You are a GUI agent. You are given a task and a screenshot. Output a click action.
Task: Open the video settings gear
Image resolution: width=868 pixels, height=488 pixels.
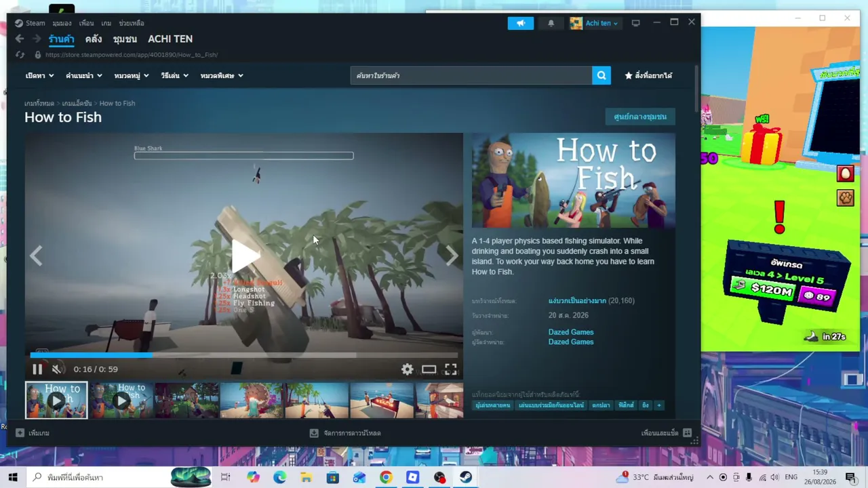pyautogui.click(x=407, y=369)
